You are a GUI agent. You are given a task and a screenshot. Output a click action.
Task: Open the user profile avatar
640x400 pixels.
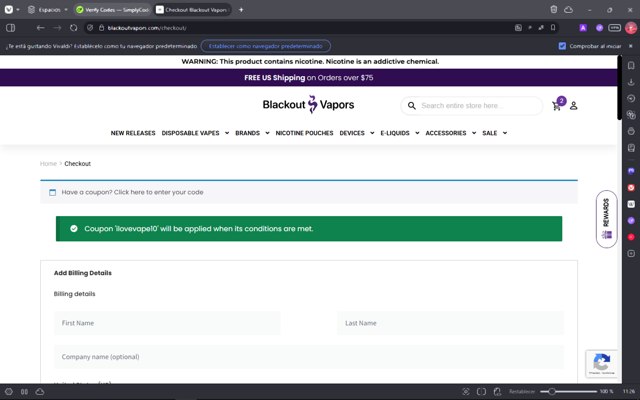631,28
